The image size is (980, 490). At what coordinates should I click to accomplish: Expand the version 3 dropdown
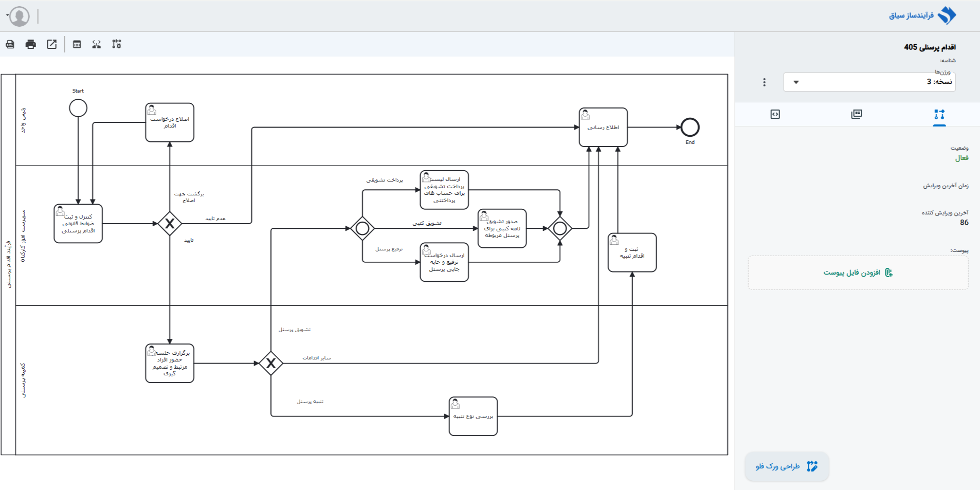[869, 82]
